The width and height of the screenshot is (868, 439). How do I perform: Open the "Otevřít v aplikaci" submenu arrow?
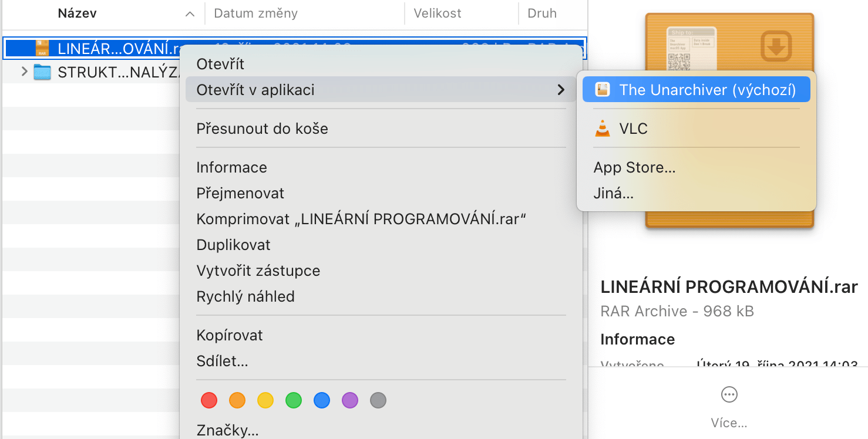(561, 90)
